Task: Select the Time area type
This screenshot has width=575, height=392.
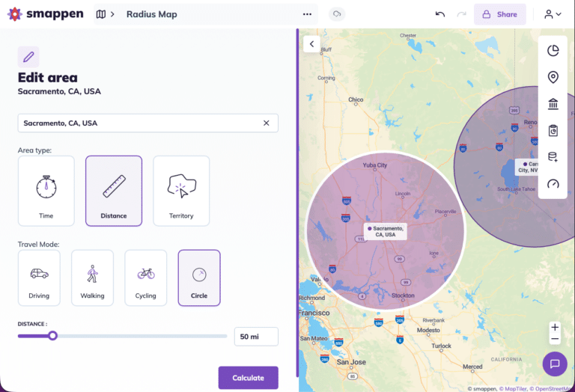Action: (46, 191)
